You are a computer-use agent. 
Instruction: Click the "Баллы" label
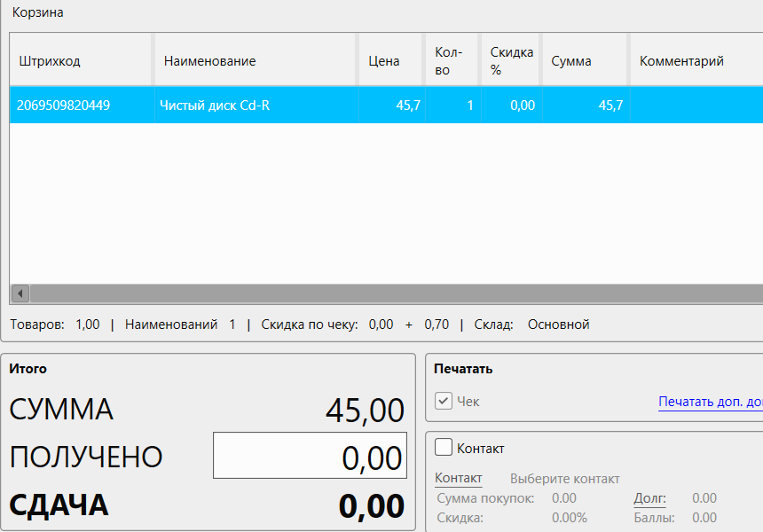651,516
